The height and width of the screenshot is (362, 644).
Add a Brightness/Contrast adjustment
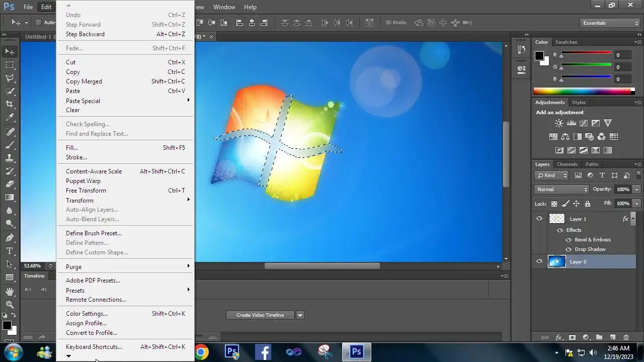point(559,123)
